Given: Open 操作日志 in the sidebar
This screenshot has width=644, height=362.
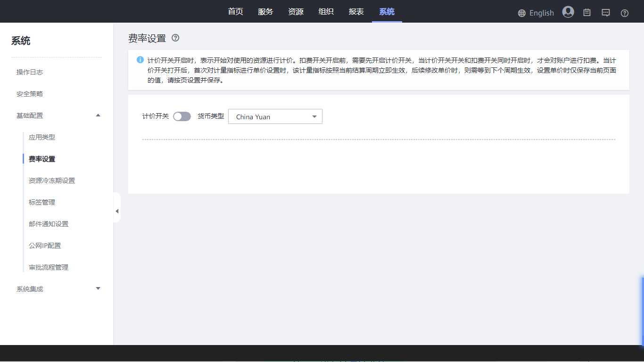Looking at the screenshot, I should (x=30, y=72).
